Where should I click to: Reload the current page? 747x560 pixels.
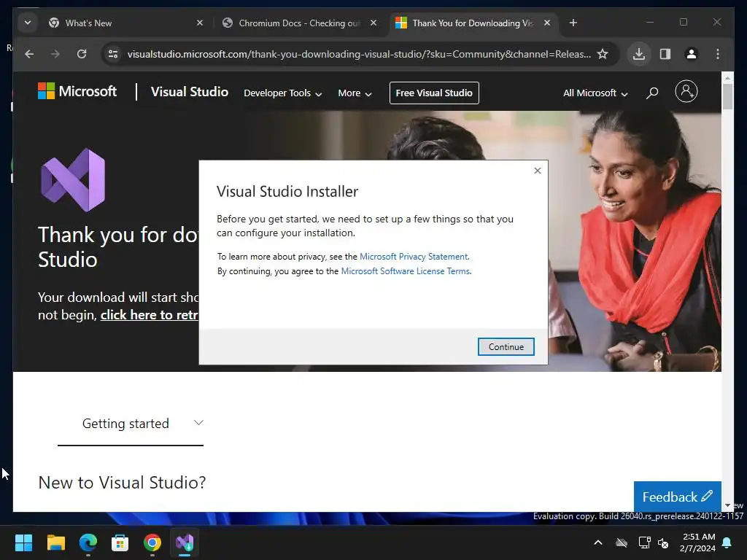tap(82, 54)
